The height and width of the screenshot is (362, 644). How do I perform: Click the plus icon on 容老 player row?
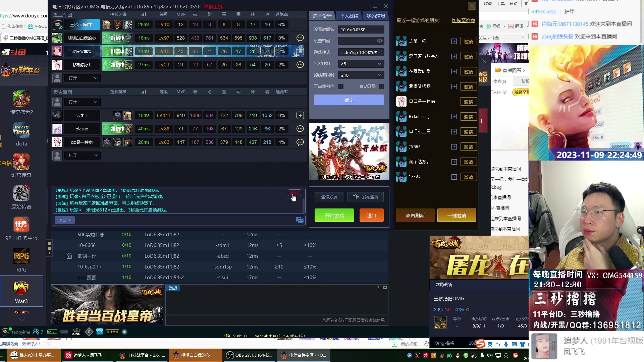300,115
